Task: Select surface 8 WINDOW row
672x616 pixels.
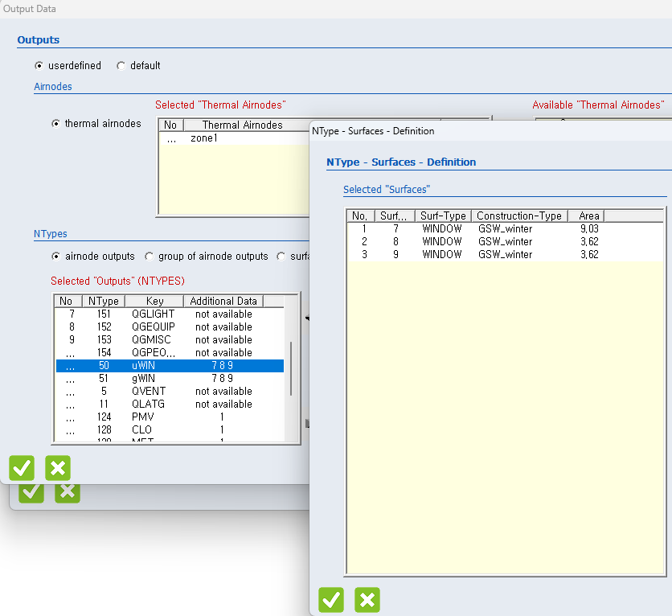Action: [442, 241]
